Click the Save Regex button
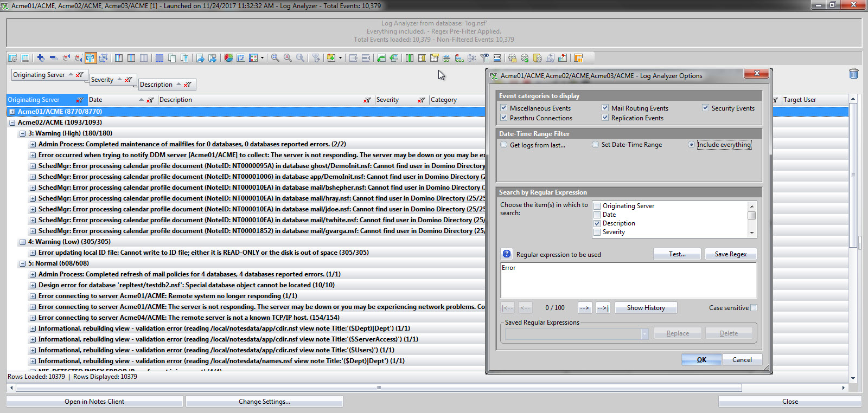Screen dimensions: 868x413 [x=731, y=254]
